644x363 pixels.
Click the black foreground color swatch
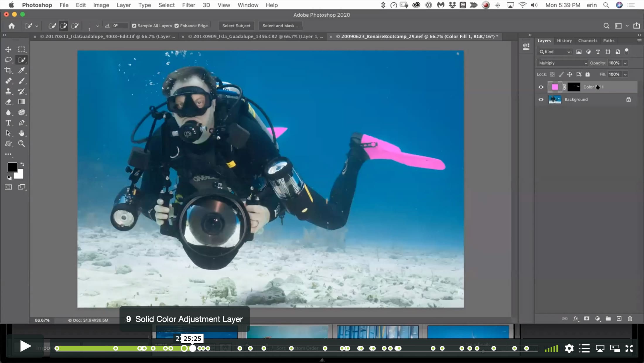pos(12,167)
